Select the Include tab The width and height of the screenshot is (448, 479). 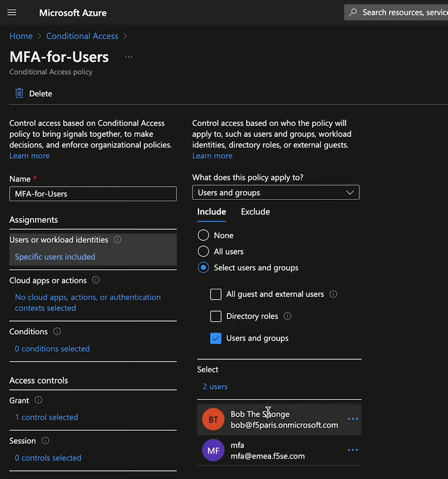click(211, 212)
